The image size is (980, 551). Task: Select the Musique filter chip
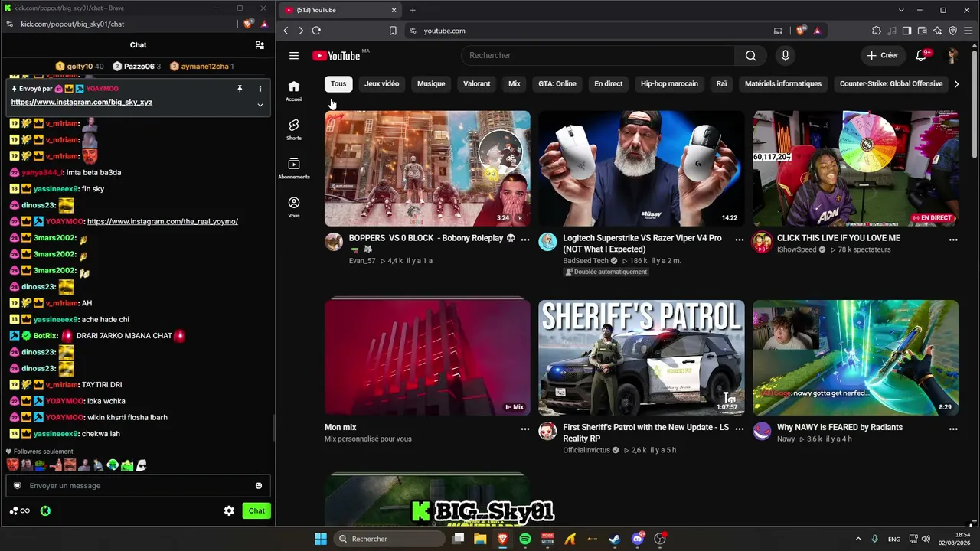(431, 84)
